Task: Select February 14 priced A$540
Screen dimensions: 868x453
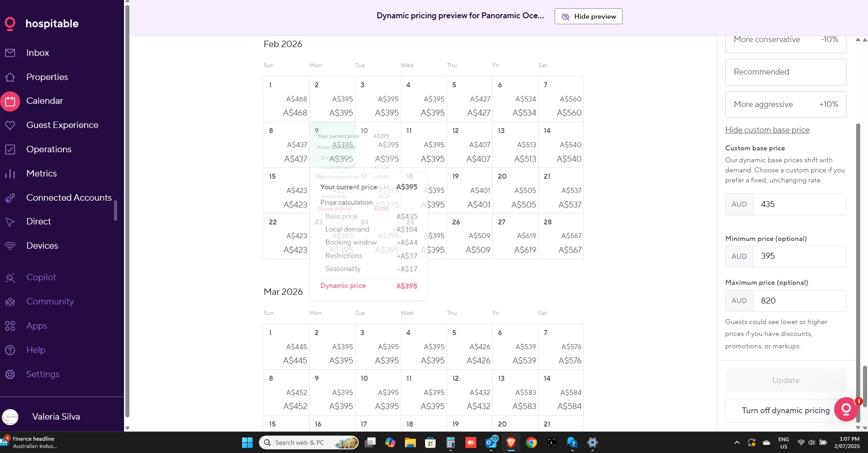Action: click(561, 144)
